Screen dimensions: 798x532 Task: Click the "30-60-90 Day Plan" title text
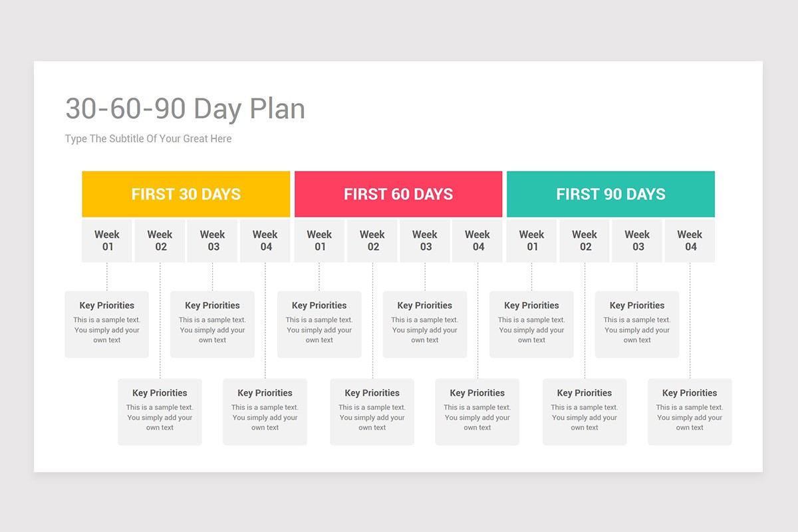(185, 109)
